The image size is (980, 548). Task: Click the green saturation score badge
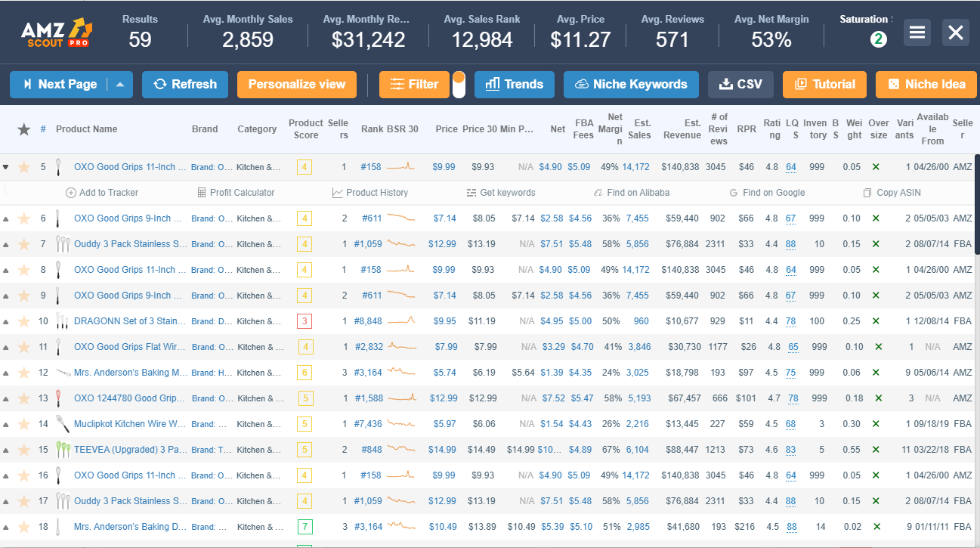pos(878,39)
